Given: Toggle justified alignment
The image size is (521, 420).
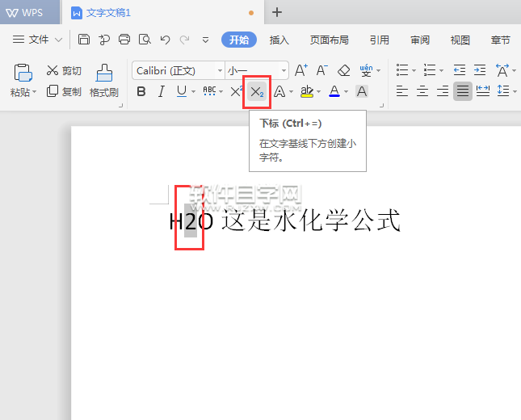Looking at the screenshot, I should pyautogui.click(x=463, y=91).
